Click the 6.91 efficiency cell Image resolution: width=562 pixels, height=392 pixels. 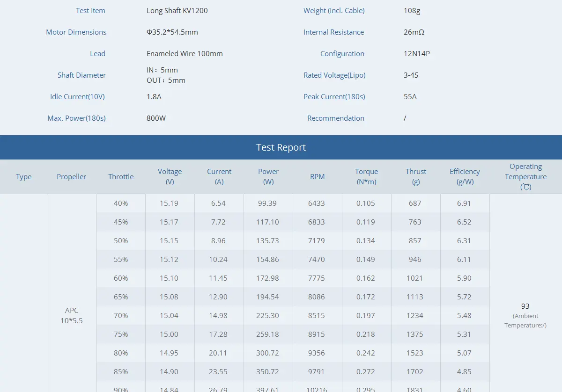click(464, 203)
